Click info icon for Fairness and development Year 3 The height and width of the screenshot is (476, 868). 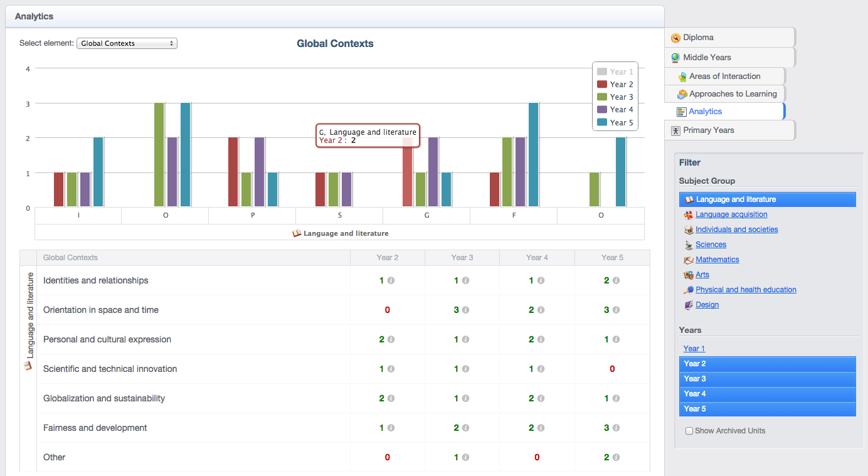click(465, 428)
